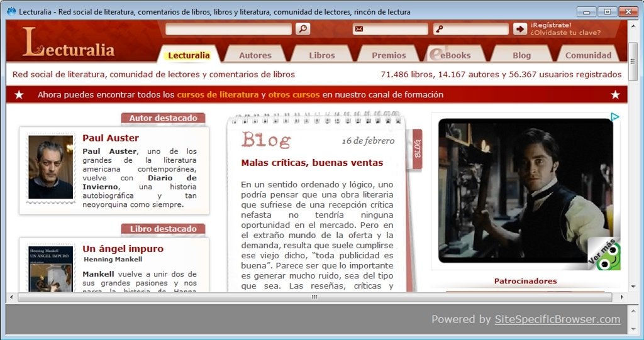The height and width of the screenshot is (340, 644).
Task: Click the frog 'Ver más' badge
Action: 604,255
